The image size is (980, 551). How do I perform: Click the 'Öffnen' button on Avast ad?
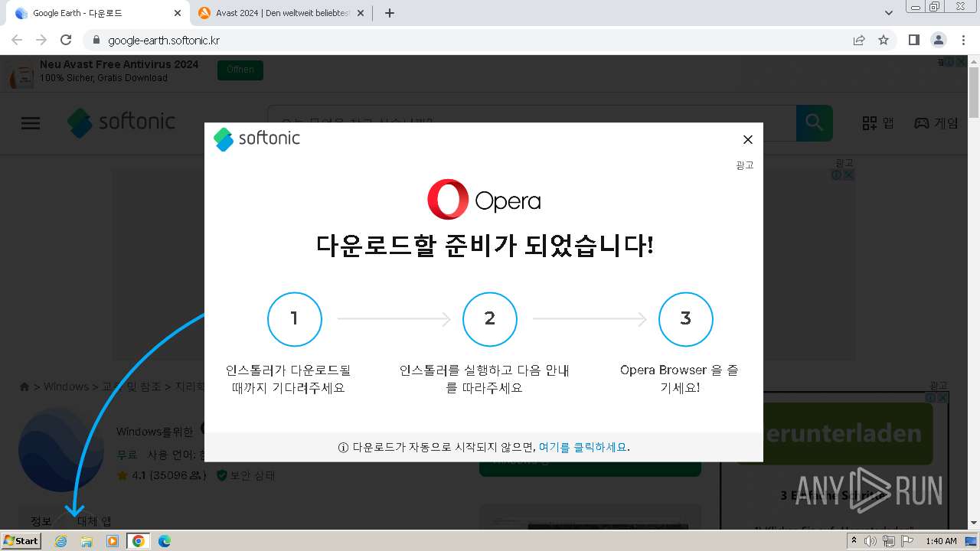[x=240, y=70]
